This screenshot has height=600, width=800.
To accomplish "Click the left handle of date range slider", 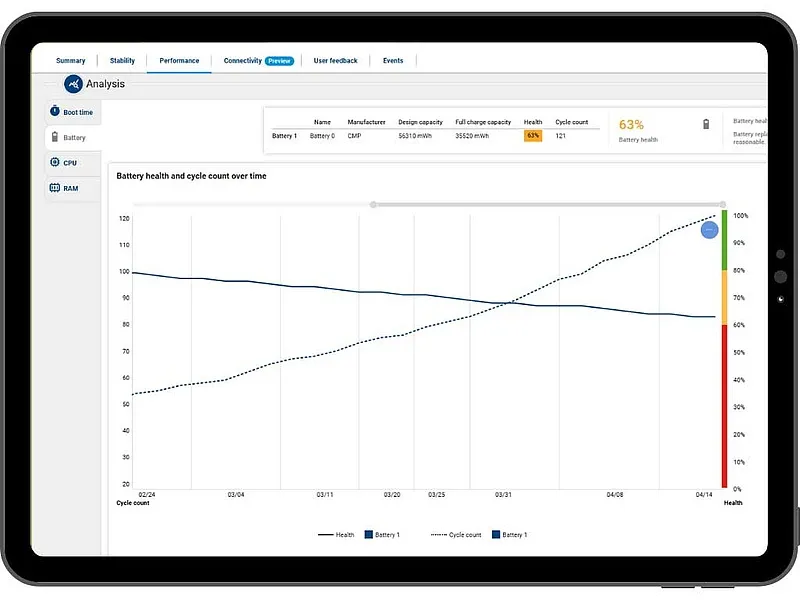I will 373,205.
